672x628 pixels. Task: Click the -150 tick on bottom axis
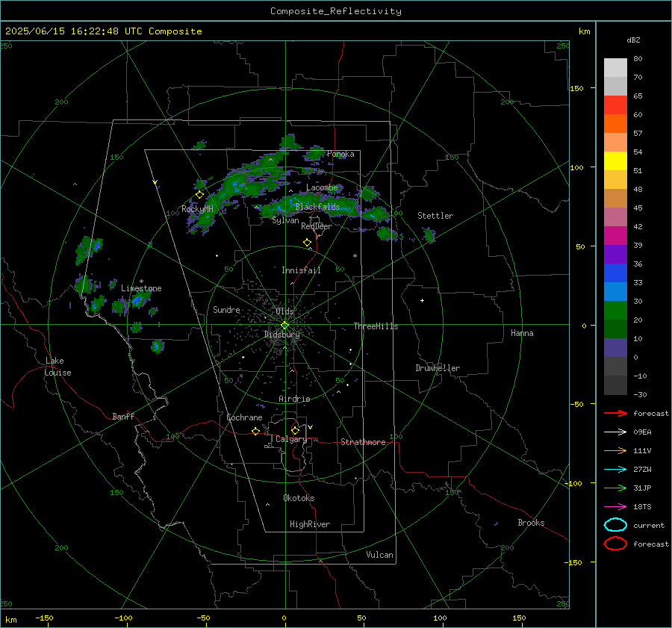44,618
